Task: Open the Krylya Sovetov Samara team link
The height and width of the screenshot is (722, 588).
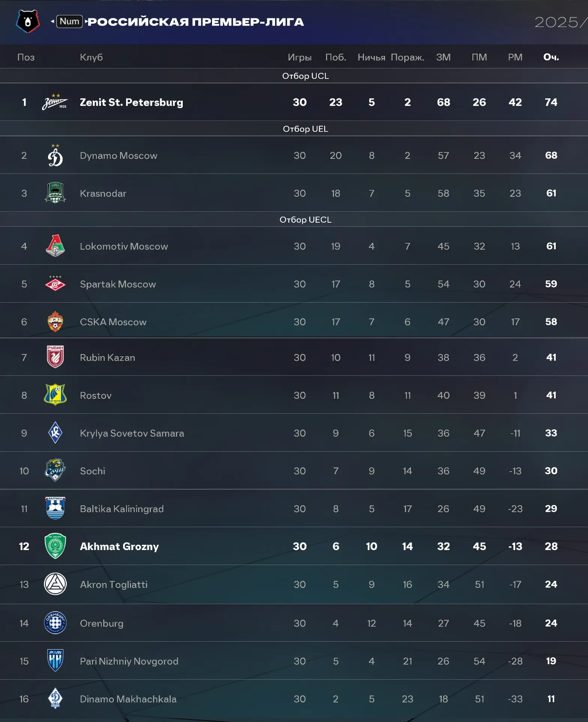Action: [x=132, y=433]
